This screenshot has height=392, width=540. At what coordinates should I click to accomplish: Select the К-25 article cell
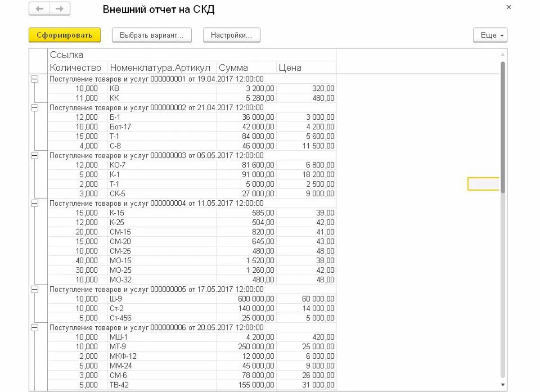(x=162, y=222)
